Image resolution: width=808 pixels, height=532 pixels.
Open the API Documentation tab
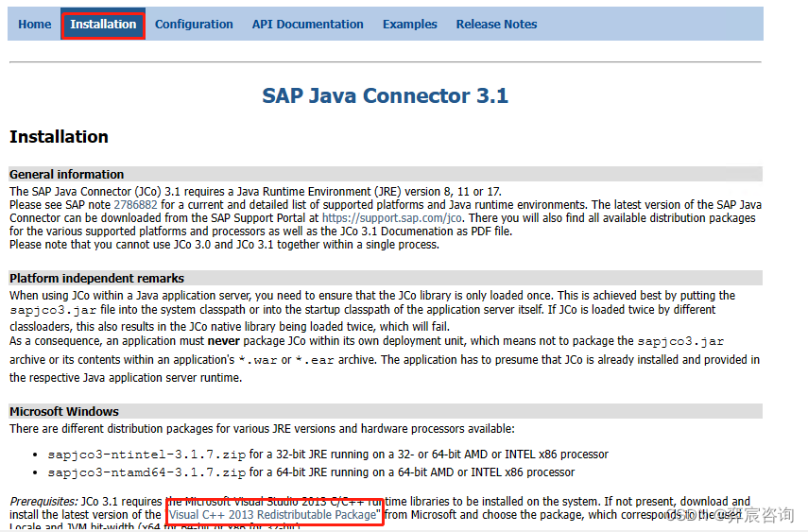pyautogui.click(x=308, y=25)
